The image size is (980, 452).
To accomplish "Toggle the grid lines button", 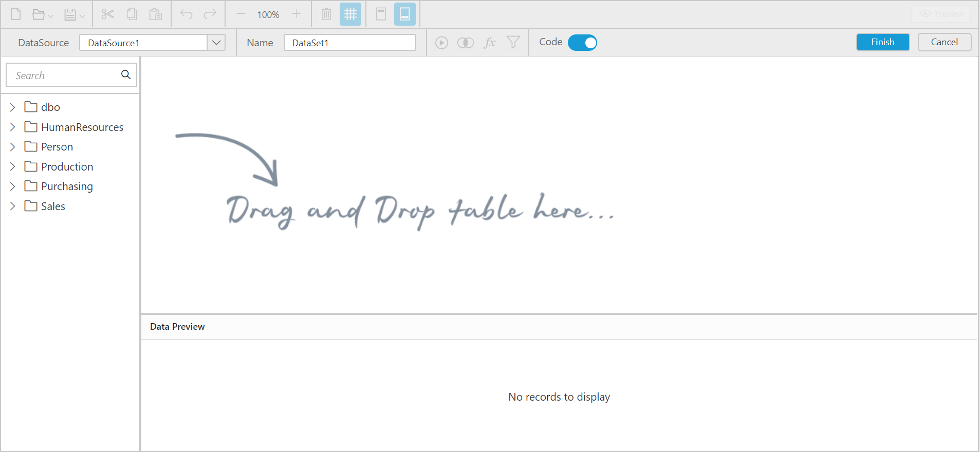I will point(350,14).
